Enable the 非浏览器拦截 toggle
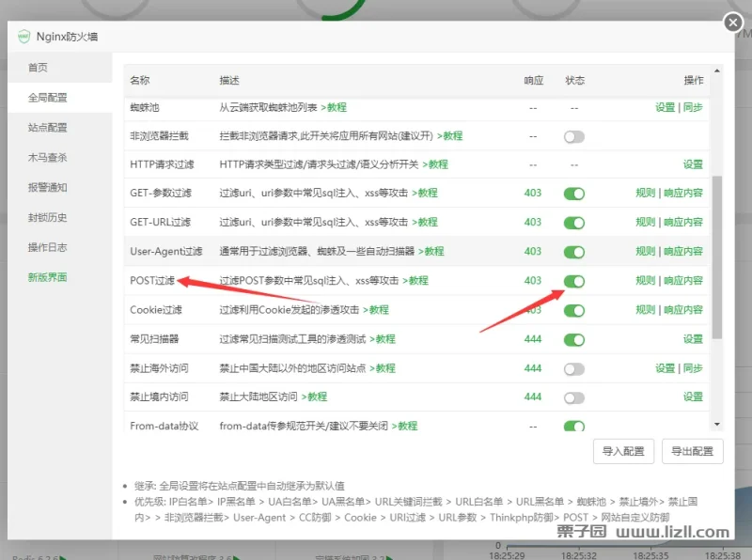Screen dimensions: 752x560 click(574, 136)
